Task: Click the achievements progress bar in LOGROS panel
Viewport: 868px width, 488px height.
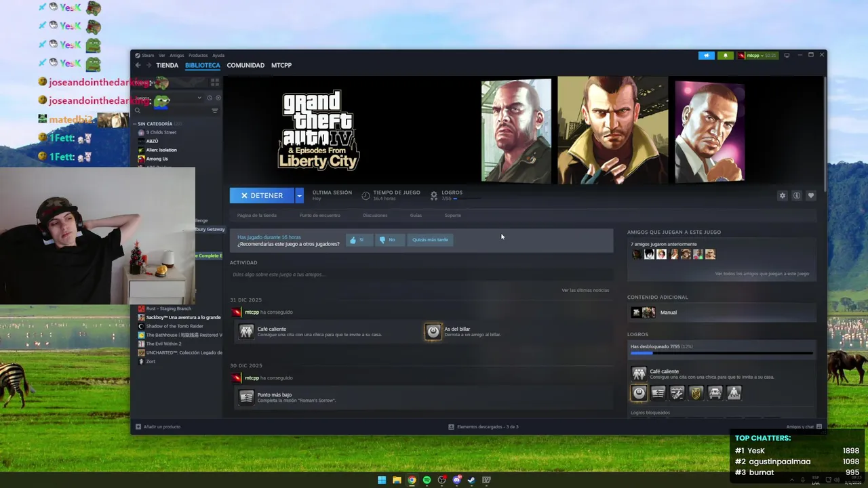Action: (x=722, y=353)
